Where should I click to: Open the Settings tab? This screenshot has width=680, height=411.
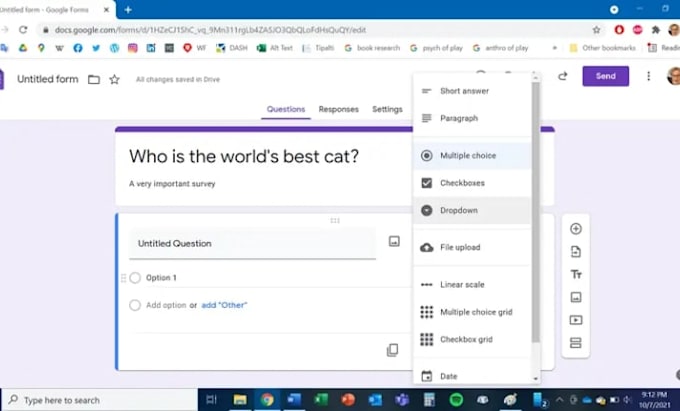(387, 109)
